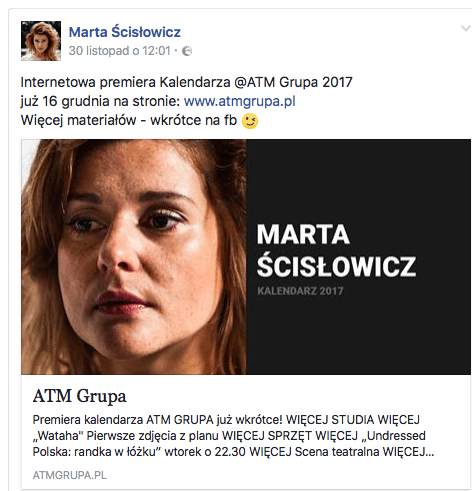The width and height of the screenshot is (472, 491).
Task: Click the Więcej materiałów post line
Action: [129, 120]
